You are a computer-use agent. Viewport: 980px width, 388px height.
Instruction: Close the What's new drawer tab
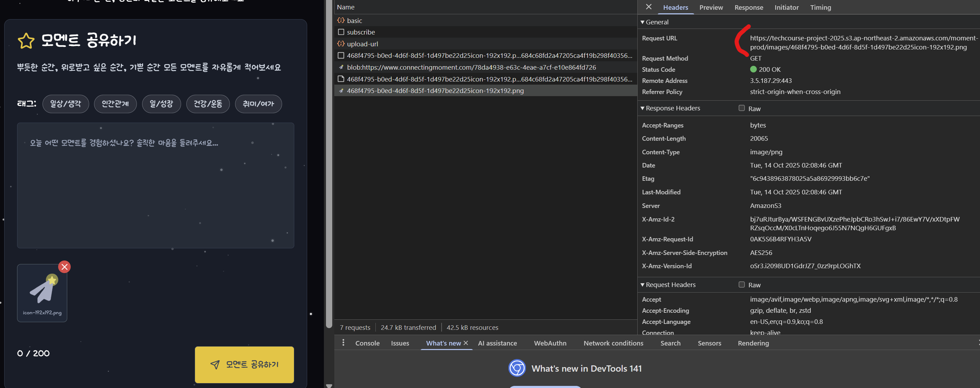(466, 343)
